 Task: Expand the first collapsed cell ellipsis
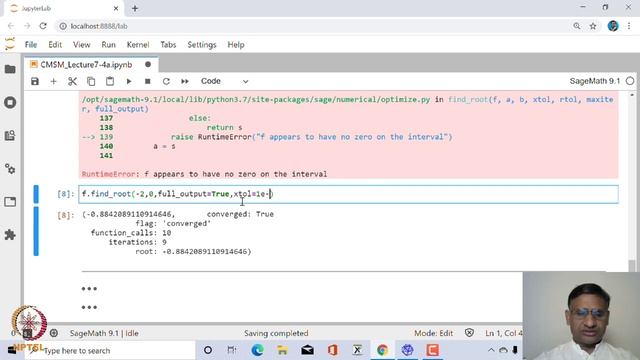click(89, 289)
